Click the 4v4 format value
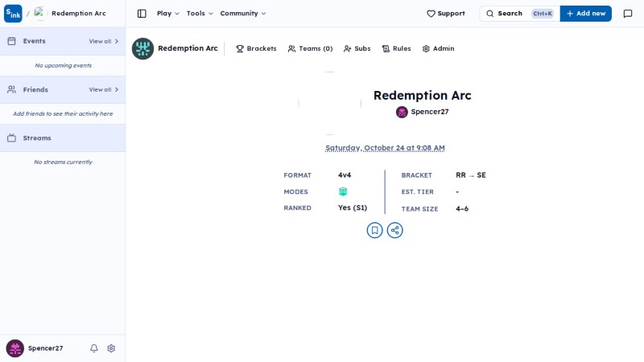Image resolution: width=644 pixels, height=362 pixels. (x=345, y=175)
